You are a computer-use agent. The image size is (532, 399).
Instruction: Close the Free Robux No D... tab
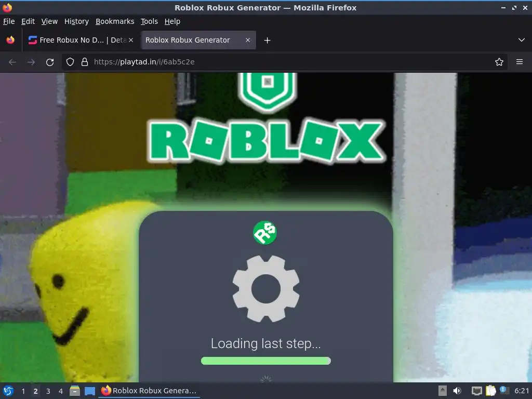coord(131,40)
